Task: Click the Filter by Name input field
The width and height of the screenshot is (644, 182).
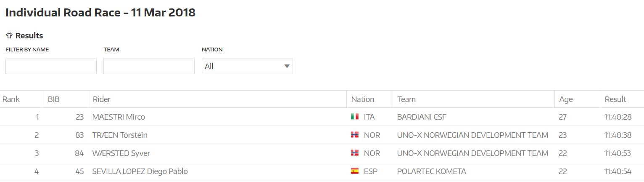Action: click(51, 66)
